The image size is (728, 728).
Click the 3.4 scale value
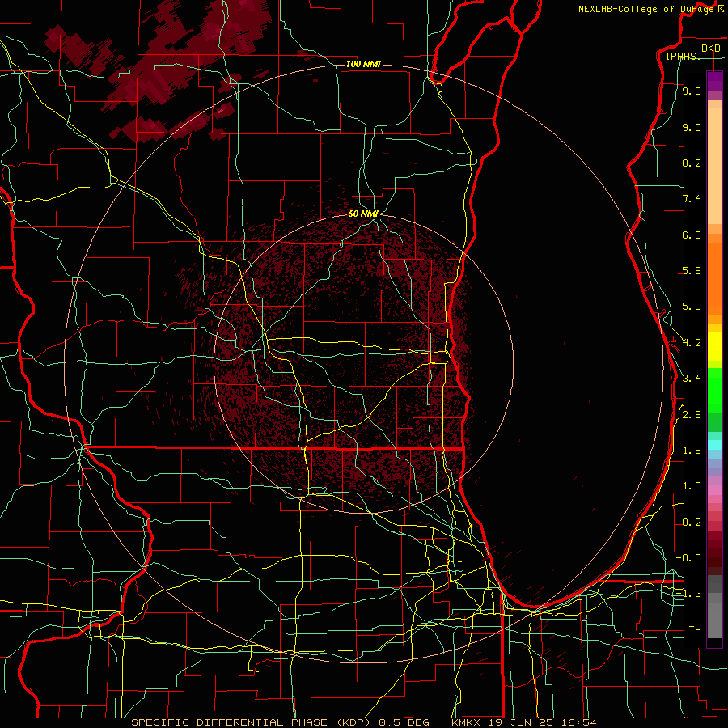692,379
